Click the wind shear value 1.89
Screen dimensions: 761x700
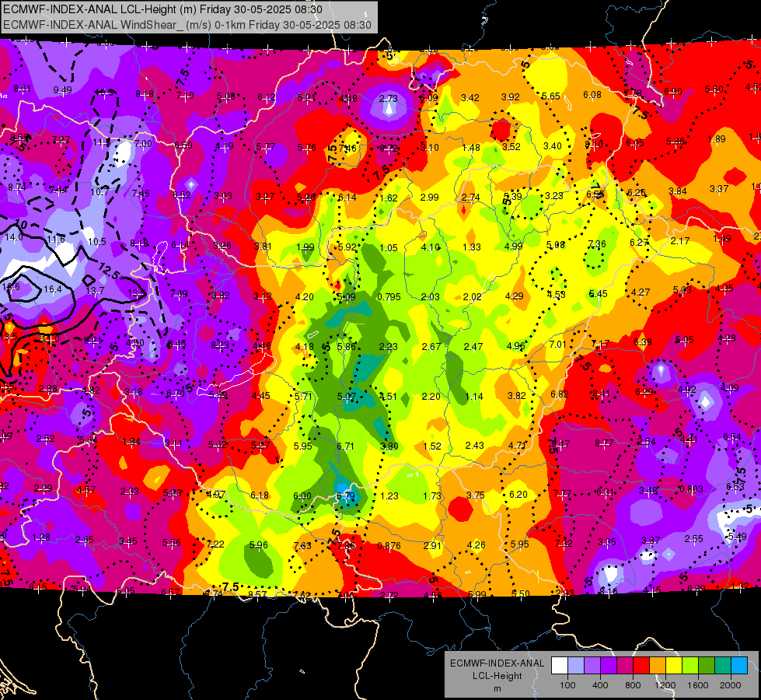(717, 139)
